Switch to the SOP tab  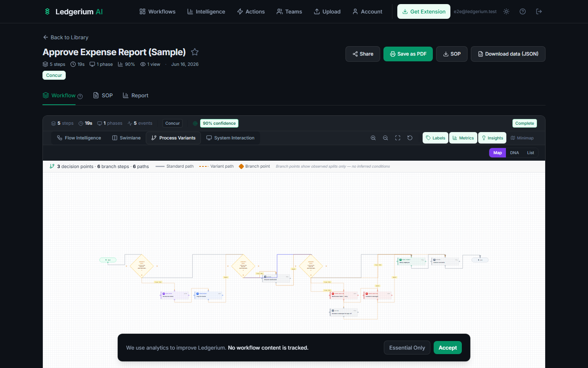point(103,95)
